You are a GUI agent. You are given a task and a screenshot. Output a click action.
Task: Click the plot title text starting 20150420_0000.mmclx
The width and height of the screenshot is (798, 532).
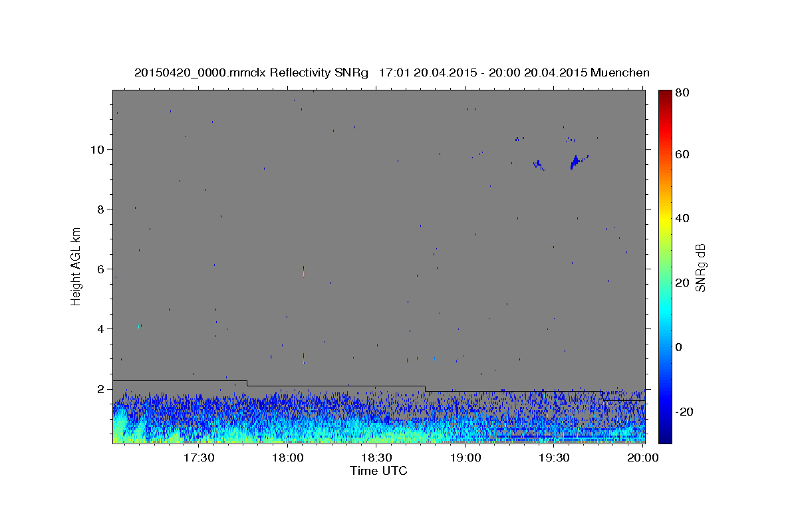click(392, 72)
